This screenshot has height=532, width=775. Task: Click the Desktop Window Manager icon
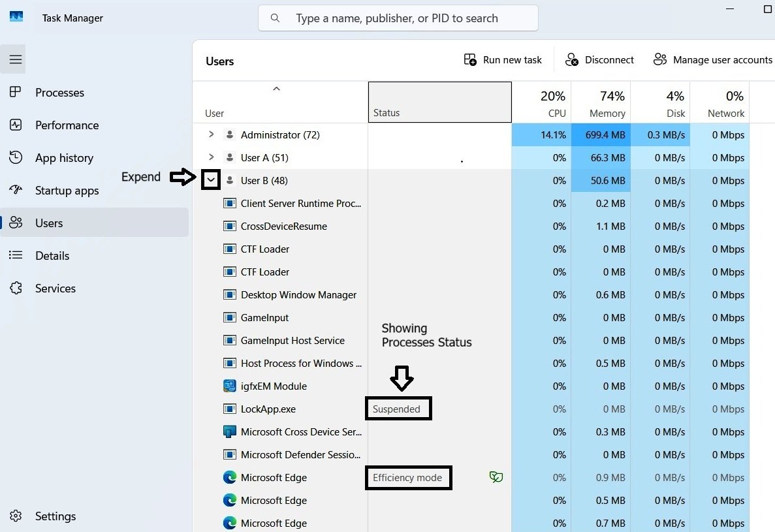(x=229, y=294)
